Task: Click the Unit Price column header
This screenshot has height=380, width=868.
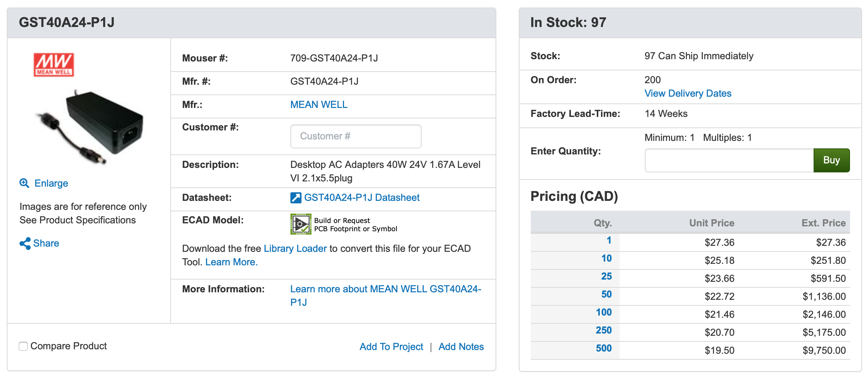Action: point(712,223)
